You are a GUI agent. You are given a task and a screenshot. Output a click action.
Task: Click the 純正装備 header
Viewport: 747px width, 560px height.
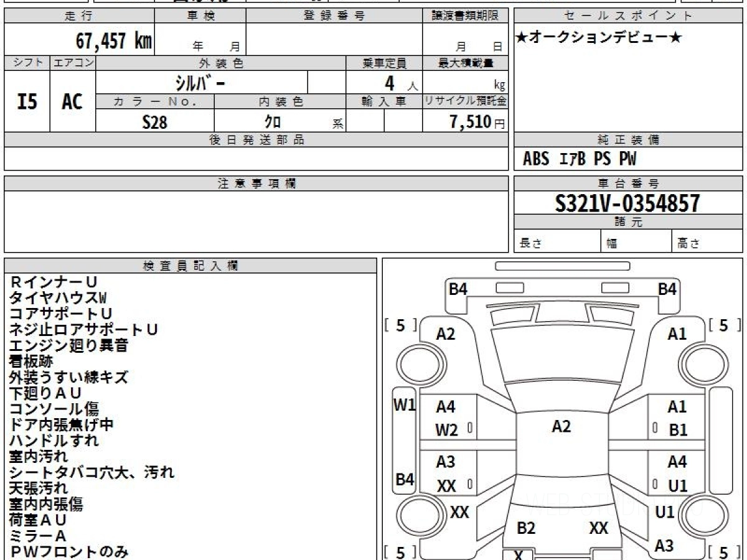point(628,140)
